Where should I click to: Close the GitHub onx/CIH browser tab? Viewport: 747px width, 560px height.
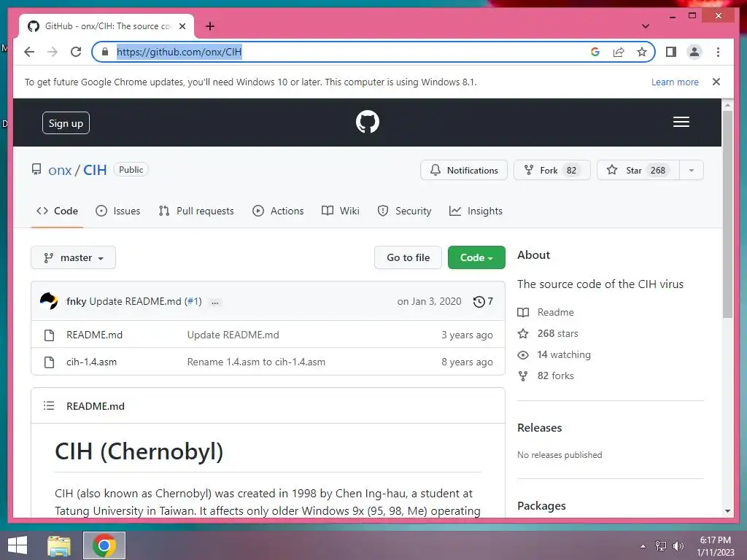tap(182, 26)
